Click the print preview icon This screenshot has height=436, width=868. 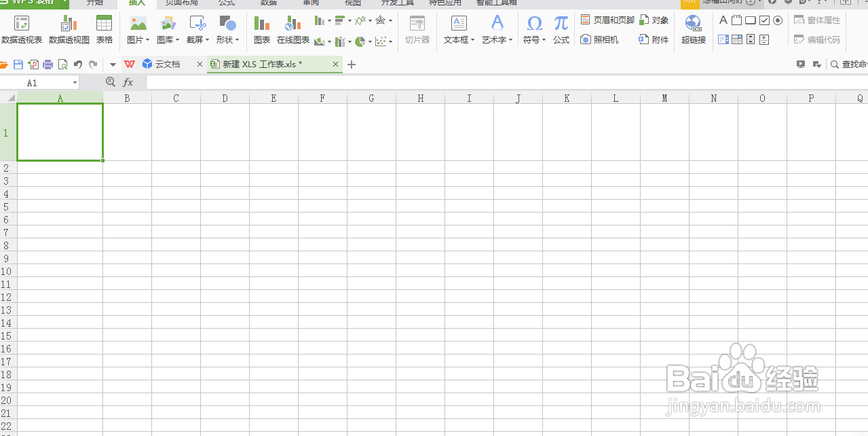click(x=62, y=65)
